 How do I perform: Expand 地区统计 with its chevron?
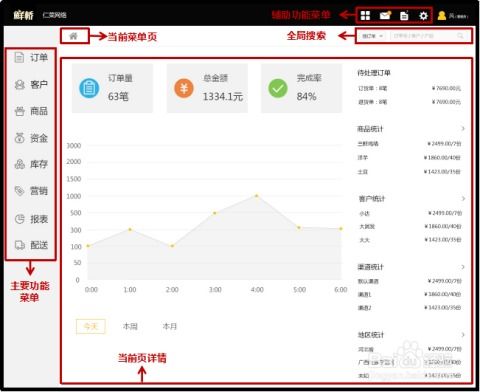463,335
